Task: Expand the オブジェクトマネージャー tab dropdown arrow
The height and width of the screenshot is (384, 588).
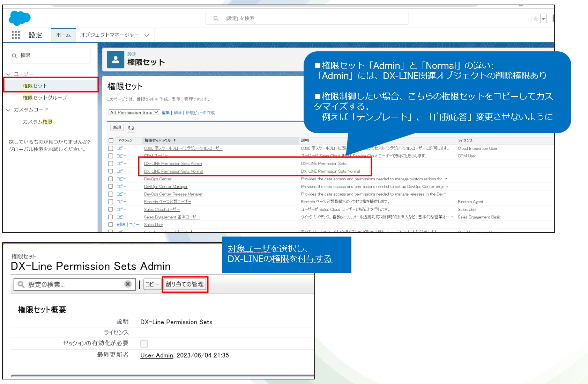Action: [147, 35]
